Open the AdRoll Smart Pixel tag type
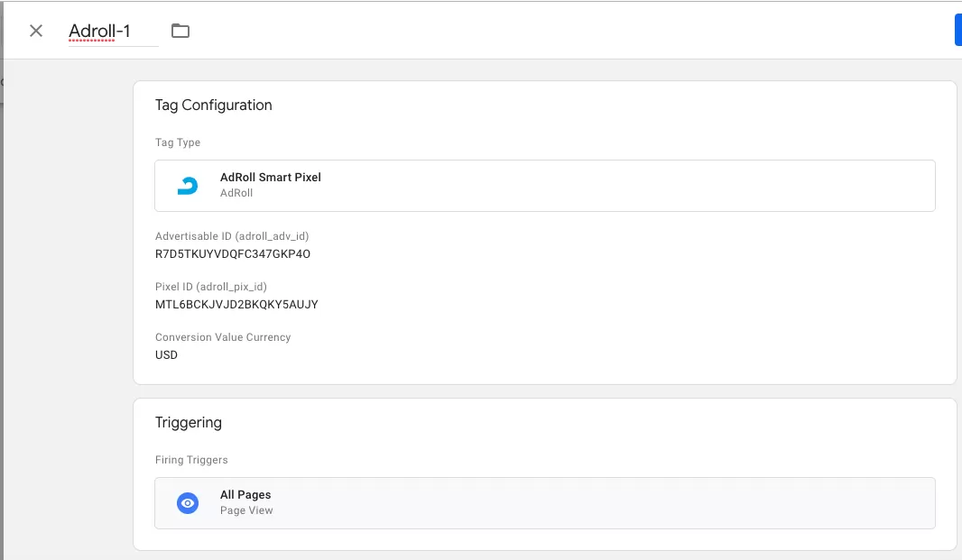The image size is (962, 560). [545, 186]
